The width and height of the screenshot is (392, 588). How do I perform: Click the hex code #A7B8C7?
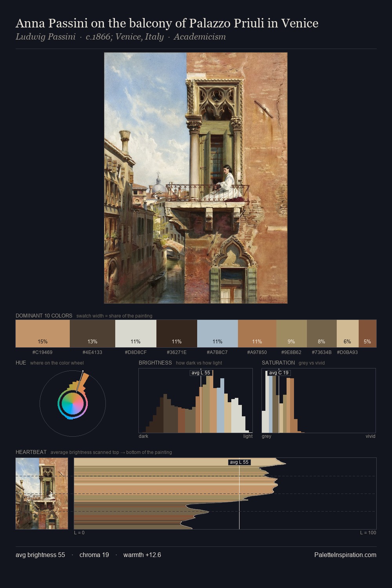[217, 352]
